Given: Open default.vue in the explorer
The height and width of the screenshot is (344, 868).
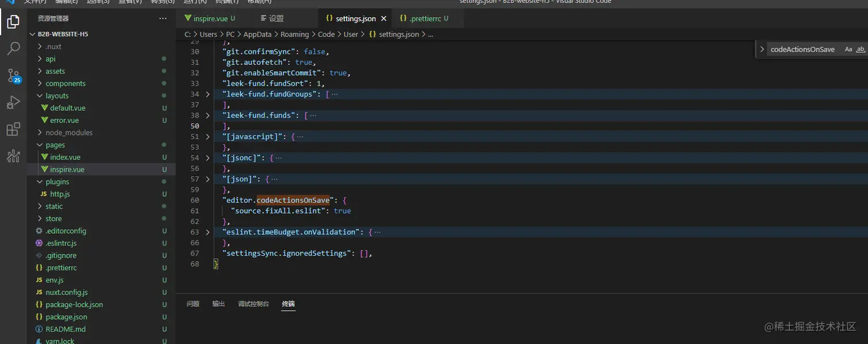Looking at the screenshot, I should point(101,108).
